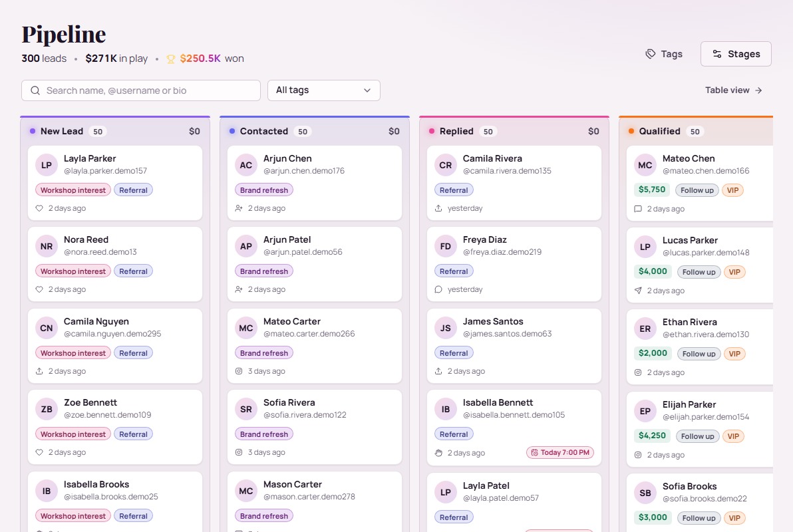Image resolution: width=793 pixels, height=532 pixels.
Task: Click the ZB avatar of Zoe Bennett
Action: (x=47, y=409)
